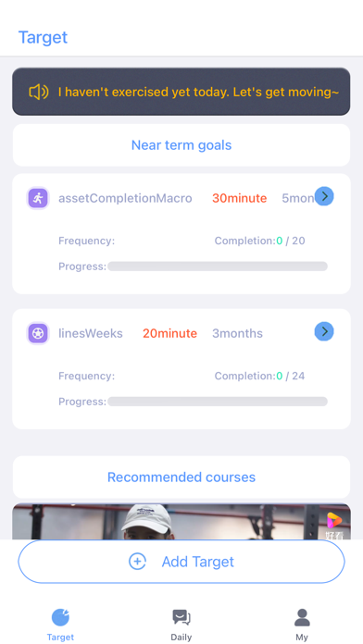Click the soccer ball goal icon

pyautogui.click(x=38, y=333)
